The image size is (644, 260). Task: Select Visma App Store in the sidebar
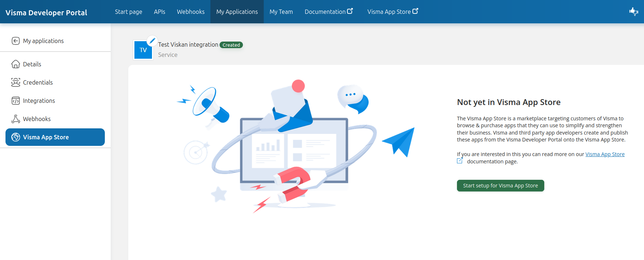(55, 137)
